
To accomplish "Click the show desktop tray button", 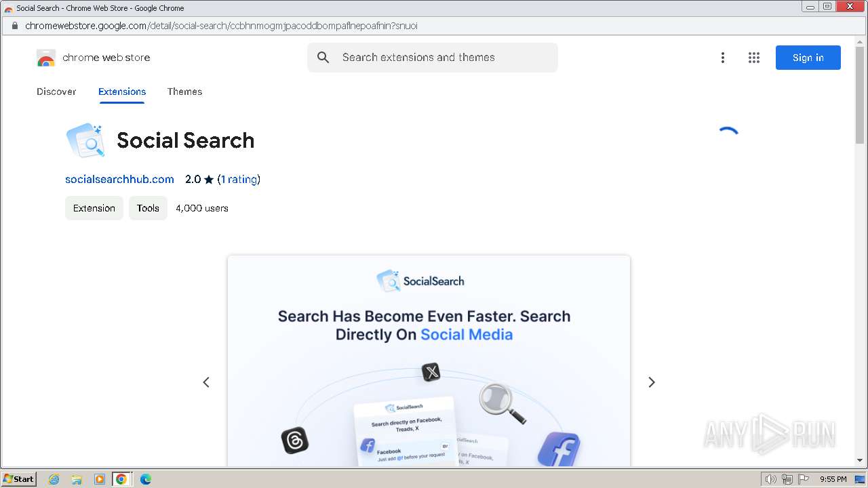I will (x=860, y=479).
